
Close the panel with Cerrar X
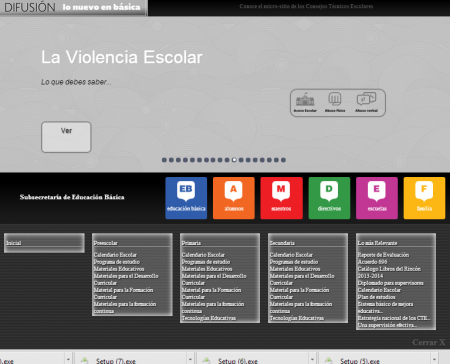(429, 342)
